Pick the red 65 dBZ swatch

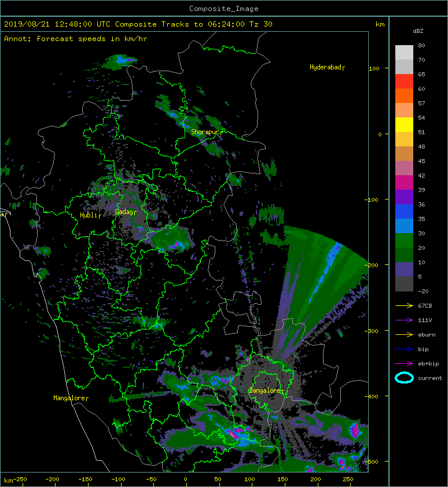pyautogui.click(x=404, y=81)
